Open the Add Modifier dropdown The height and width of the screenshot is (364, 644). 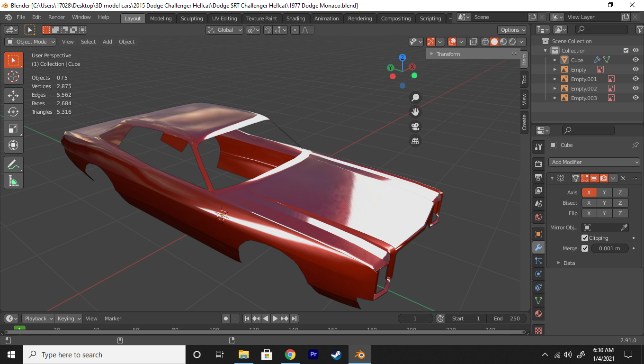coord(594,162)
